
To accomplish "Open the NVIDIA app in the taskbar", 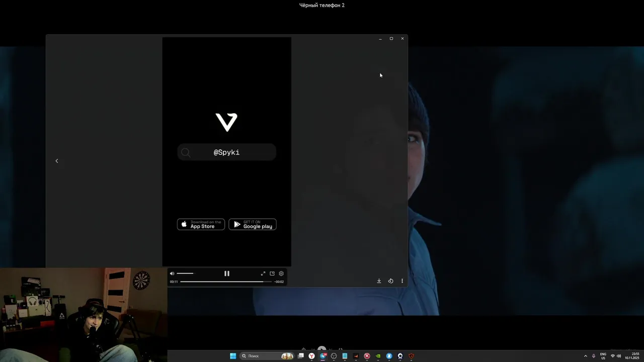I will point(378,356).
